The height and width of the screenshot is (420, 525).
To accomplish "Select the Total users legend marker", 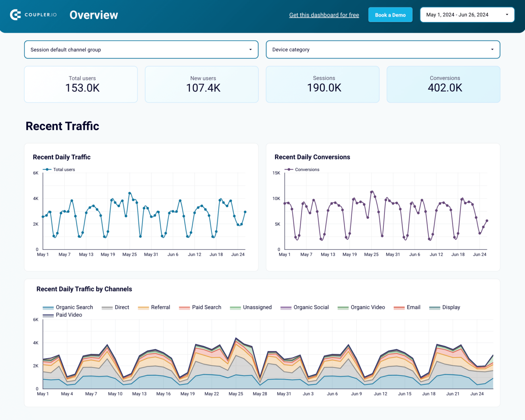I will tap(47, 169).
